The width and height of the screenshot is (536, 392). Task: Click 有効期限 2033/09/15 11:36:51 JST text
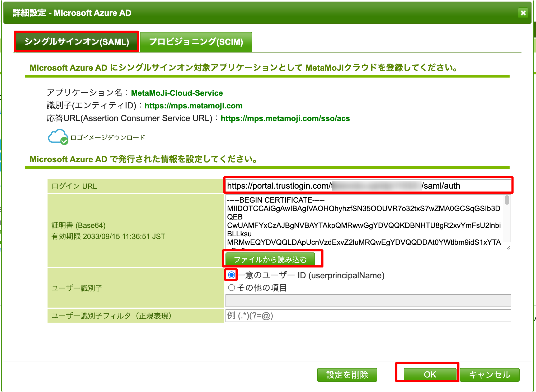(x=108, y=236)
